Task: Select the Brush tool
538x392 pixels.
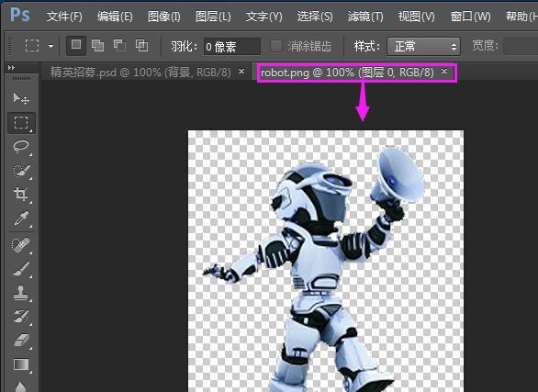Action: (21, 269)
